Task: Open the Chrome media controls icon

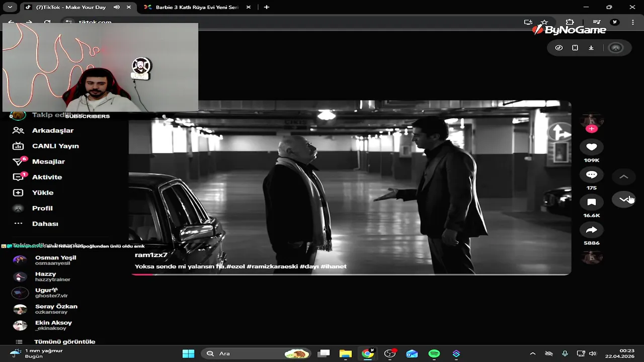Action: click(x=596, y=22)
